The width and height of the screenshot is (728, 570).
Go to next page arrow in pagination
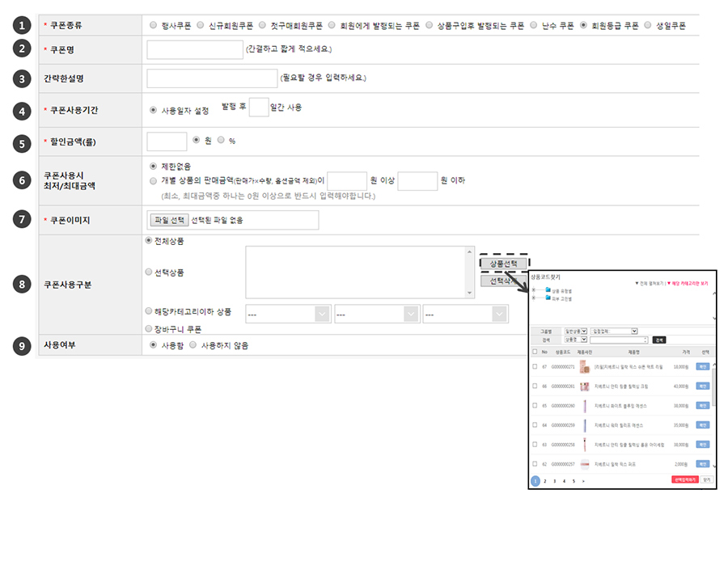(x=583, y=480)
